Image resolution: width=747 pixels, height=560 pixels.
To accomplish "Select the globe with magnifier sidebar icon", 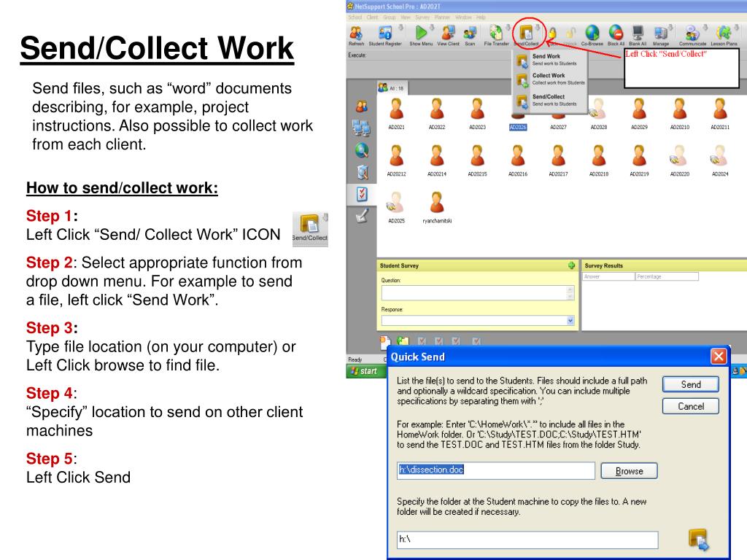I will pos(362,150).
